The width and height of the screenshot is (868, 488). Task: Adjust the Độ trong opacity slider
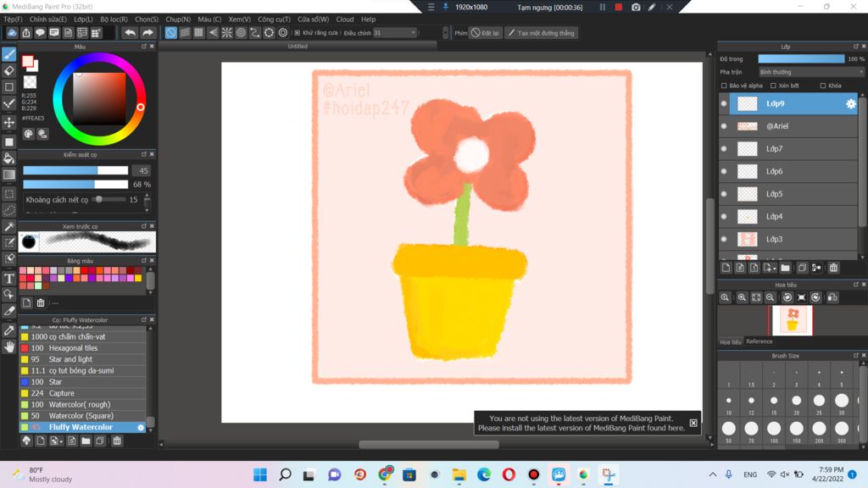coord(801,58)
